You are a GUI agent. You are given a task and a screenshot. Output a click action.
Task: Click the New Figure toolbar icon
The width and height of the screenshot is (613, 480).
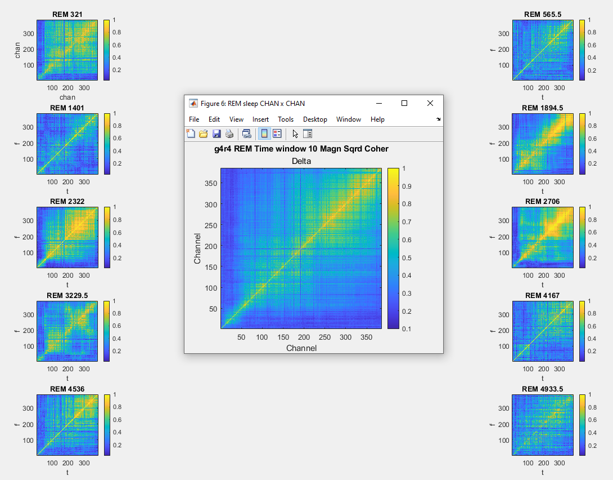pos(190,134)
